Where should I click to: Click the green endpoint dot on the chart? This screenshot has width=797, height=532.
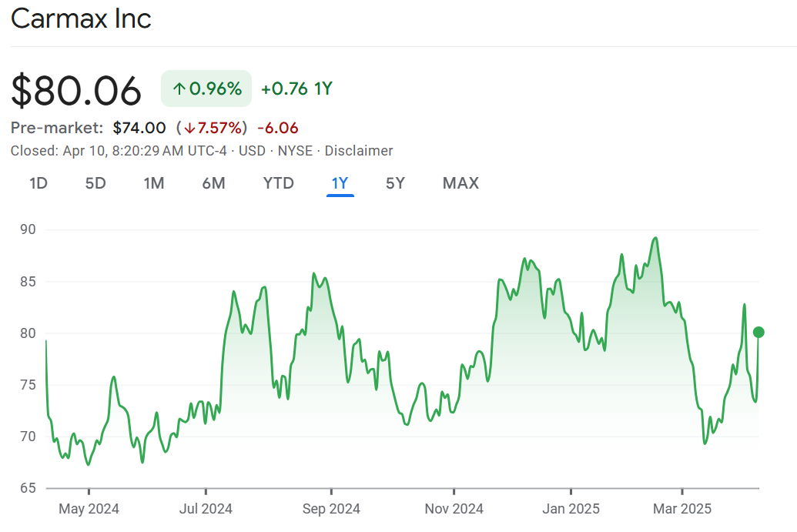pyautogui.click(x=758, y=333)
